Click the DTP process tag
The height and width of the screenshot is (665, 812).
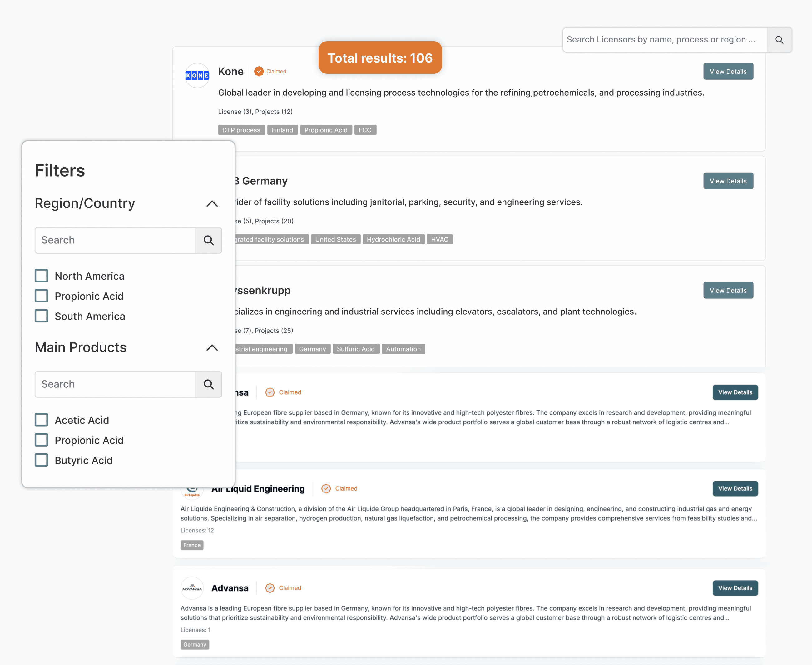[x=241, y=130]
